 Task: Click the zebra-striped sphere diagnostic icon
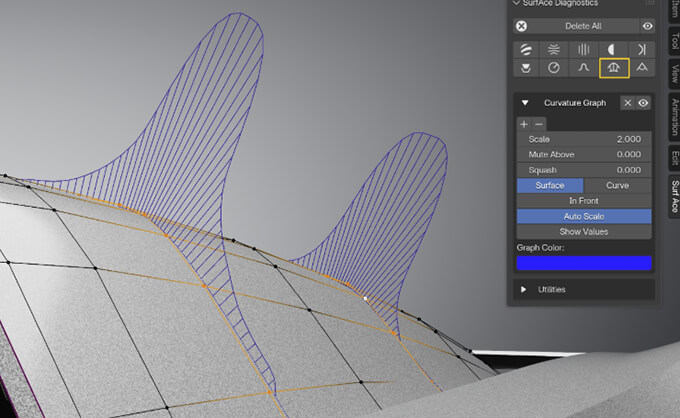click(523, 49)
